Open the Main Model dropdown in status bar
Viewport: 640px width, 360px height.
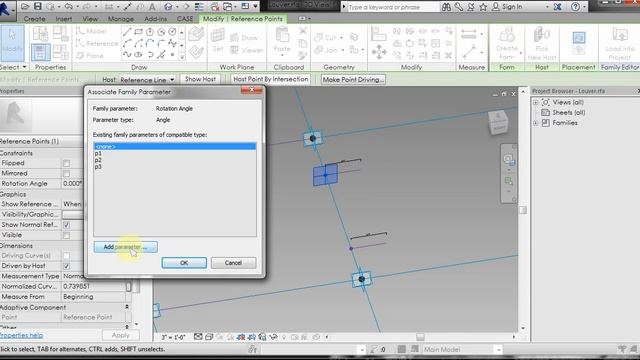[x=498, y=350]
